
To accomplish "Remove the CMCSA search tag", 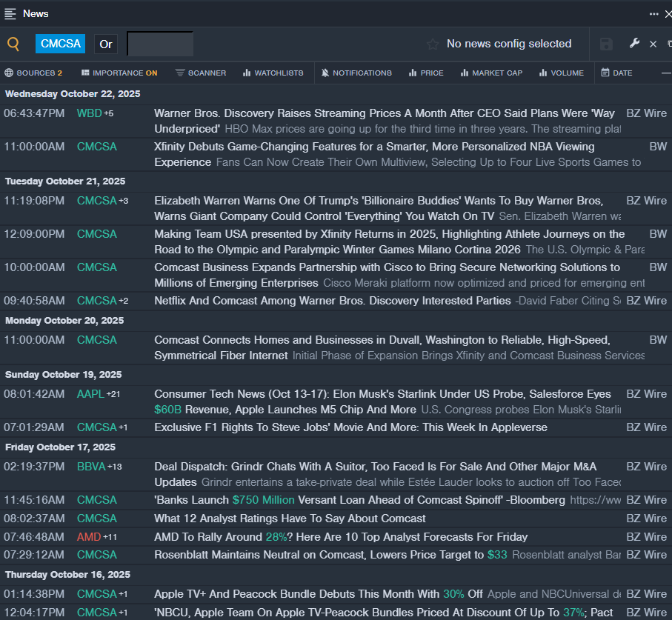I will (61, 44).
